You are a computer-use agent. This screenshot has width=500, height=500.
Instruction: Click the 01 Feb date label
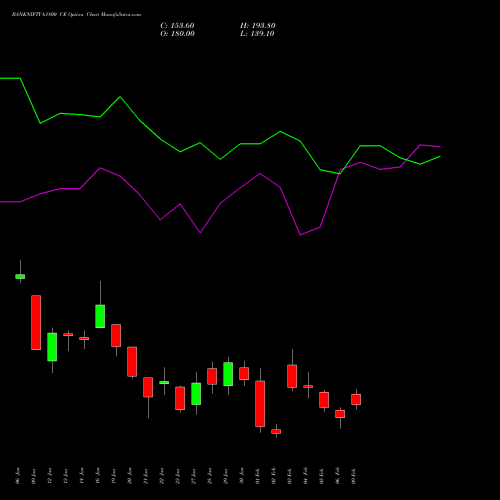[258, 476]
